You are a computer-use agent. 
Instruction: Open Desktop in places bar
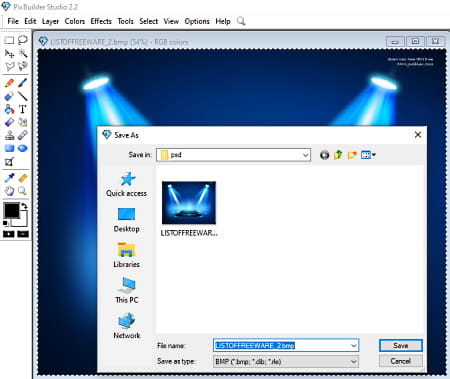[126, 220]
